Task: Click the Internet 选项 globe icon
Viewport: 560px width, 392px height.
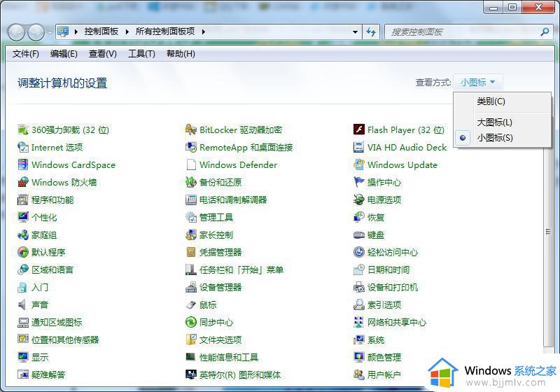Action: click(x=23, y=147)
